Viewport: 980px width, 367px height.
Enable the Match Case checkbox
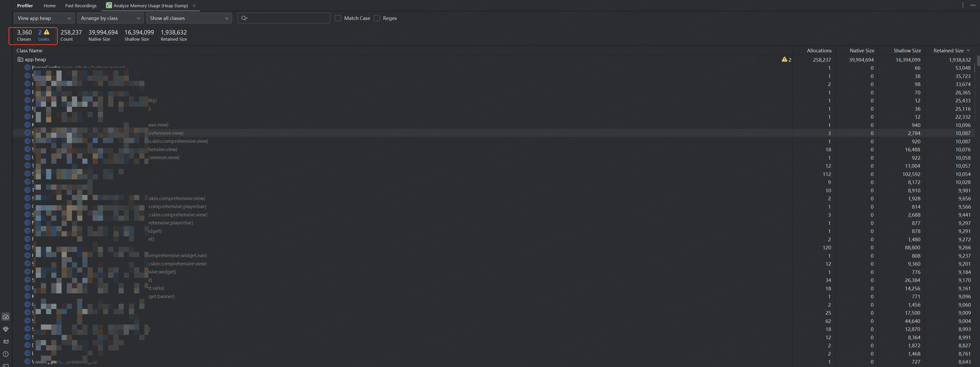pos(338,18)
